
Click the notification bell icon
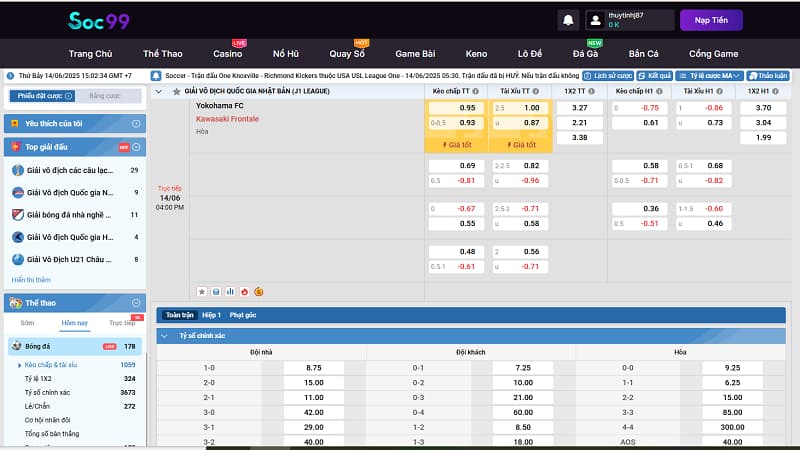point(568,20)
